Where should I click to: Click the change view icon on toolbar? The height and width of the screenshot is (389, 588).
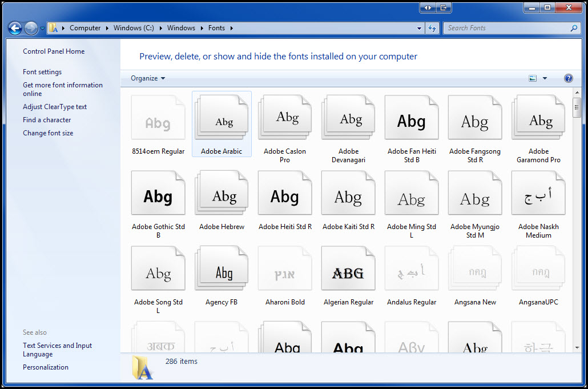click(532, 78)
